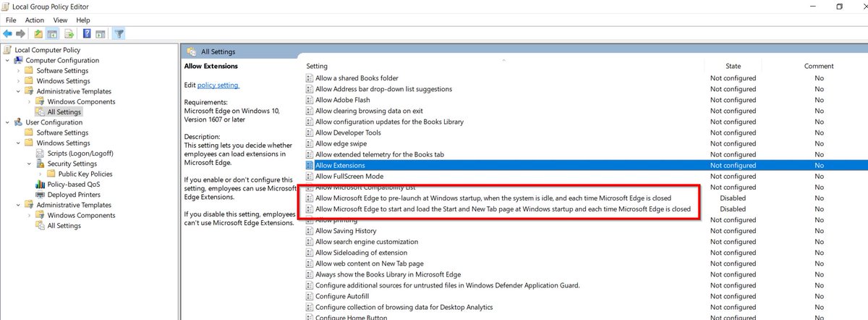Open the Action menu
This screenshot has width=868, height=320.
click(35, 20)
